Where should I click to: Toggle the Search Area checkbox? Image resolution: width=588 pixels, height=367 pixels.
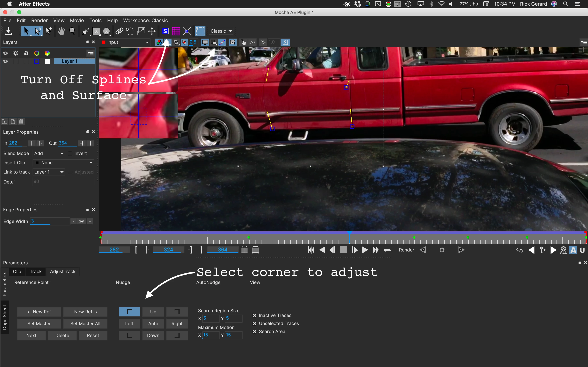pyautogui.click(x=254, y=331)
